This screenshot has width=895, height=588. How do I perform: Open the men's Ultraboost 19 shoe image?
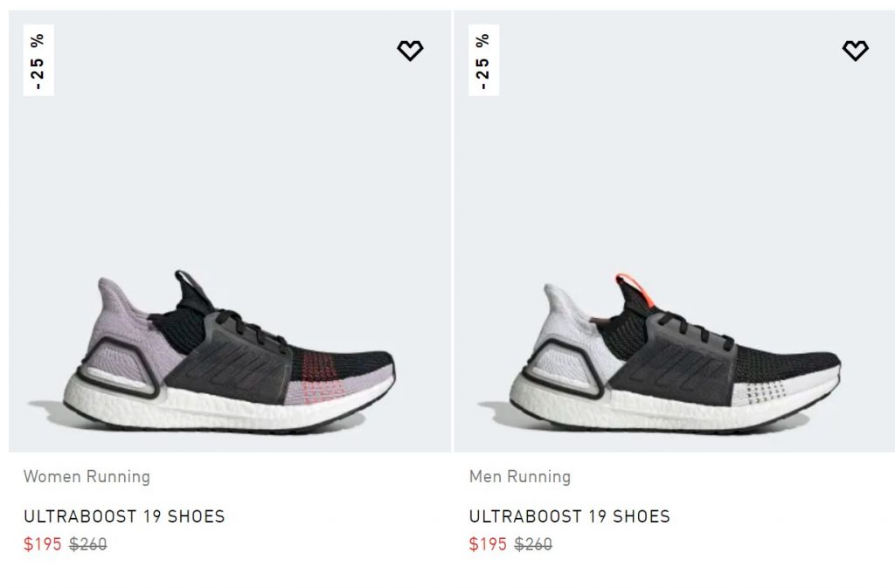tap(675, 349)
